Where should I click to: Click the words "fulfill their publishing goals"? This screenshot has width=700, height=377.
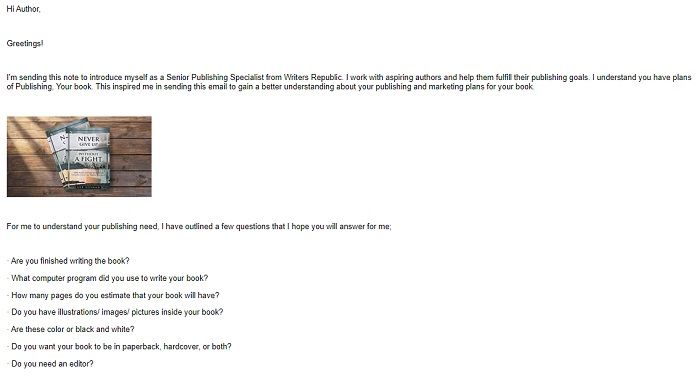[542, 77]
